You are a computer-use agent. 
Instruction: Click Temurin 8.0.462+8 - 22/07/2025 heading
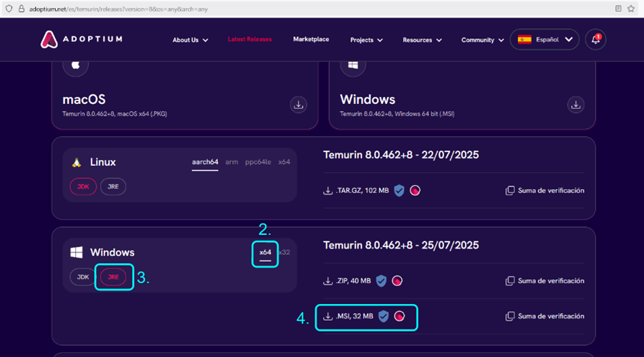click(x=401, y=155)
